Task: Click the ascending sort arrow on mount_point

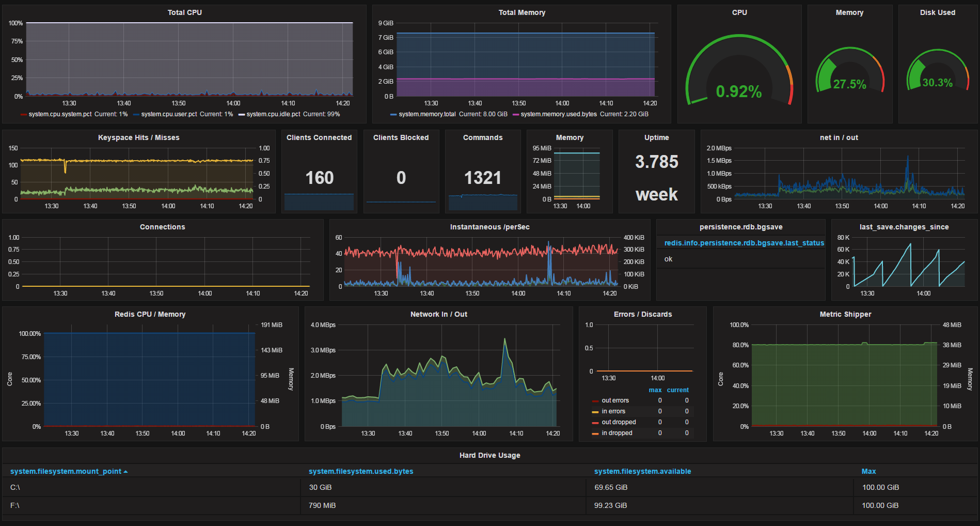Action: point(125,472)
